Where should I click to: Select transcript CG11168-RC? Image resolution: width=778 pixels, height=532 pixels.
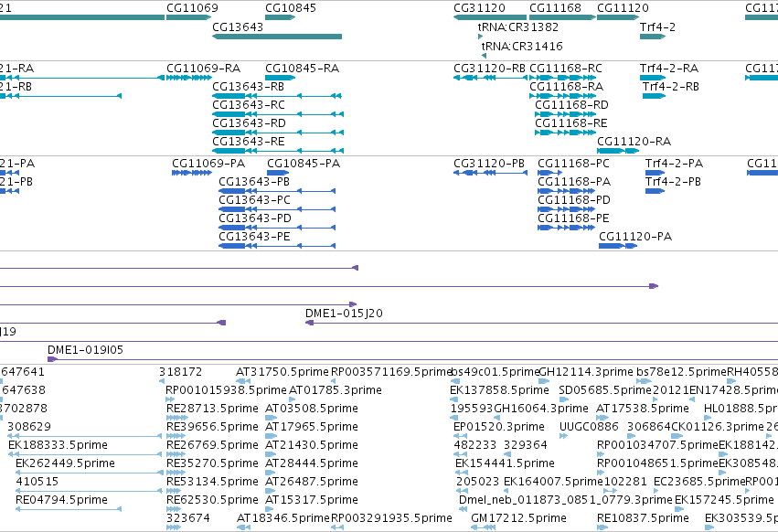[x=562, y=78]
